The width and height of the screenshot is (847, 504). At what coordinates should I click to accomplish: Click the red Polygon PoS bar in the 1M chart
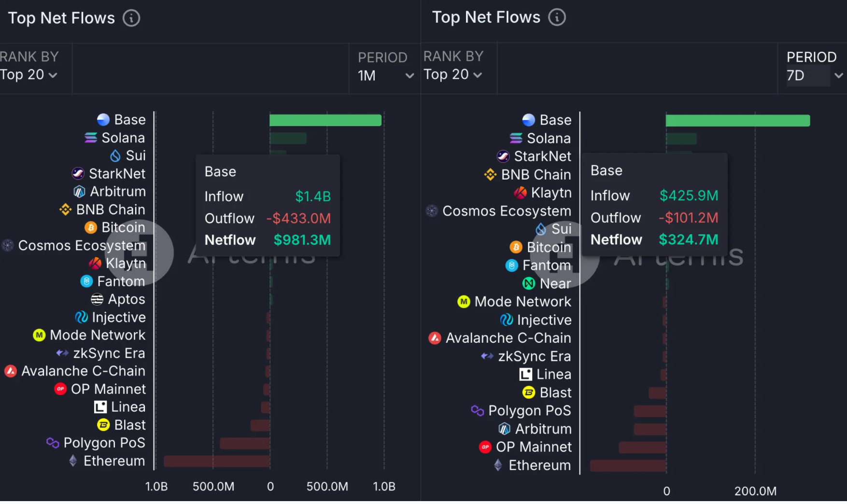(x=244, y=443)
